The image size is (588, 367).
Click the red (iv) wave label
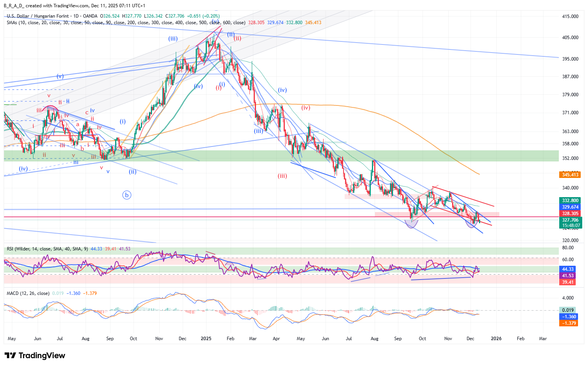coord(306,108)
